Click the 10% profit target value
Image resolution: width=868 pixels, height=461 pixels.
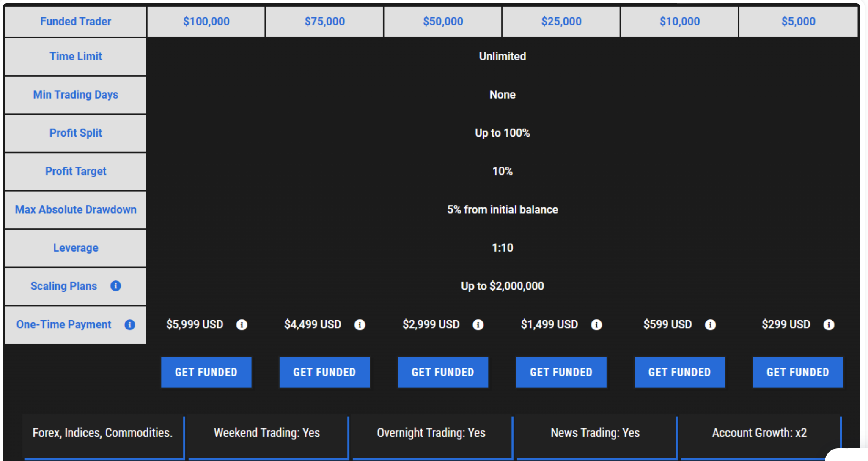click(x=503, y=171)
